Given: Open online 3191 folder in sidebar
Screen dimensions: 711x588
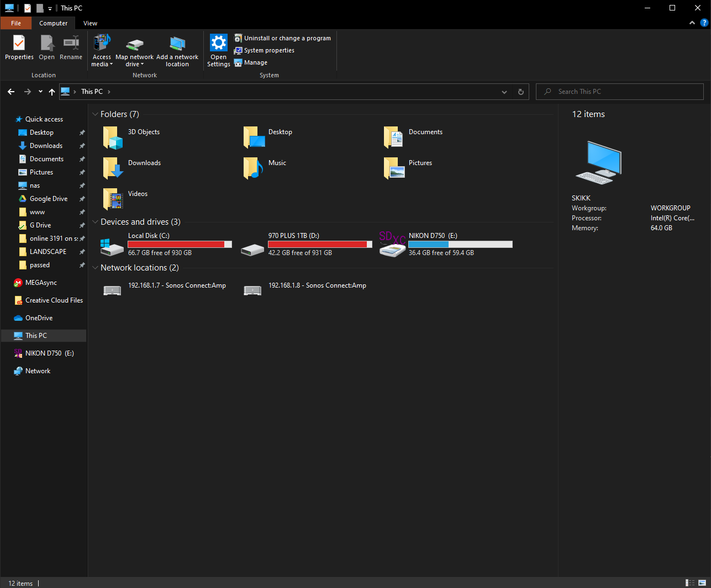Looking at the screenshot, I should tap(54, 239).
